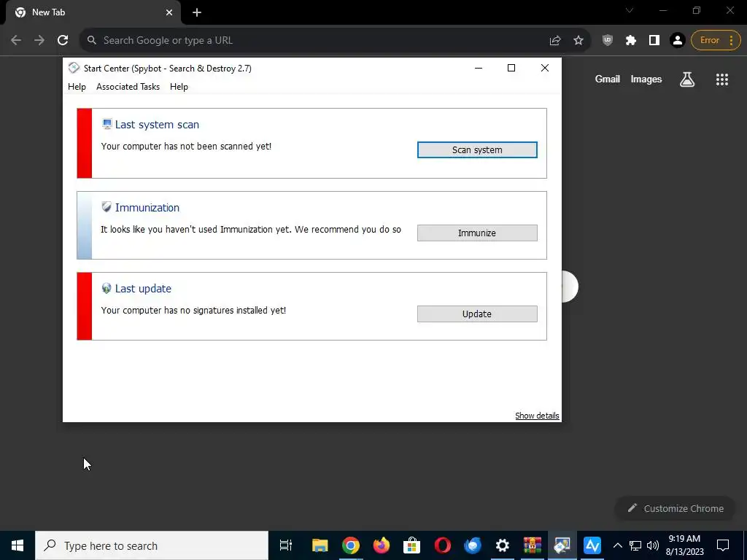Start a scan with Scan system button
The image size is (747, 560).
(477, 149)
